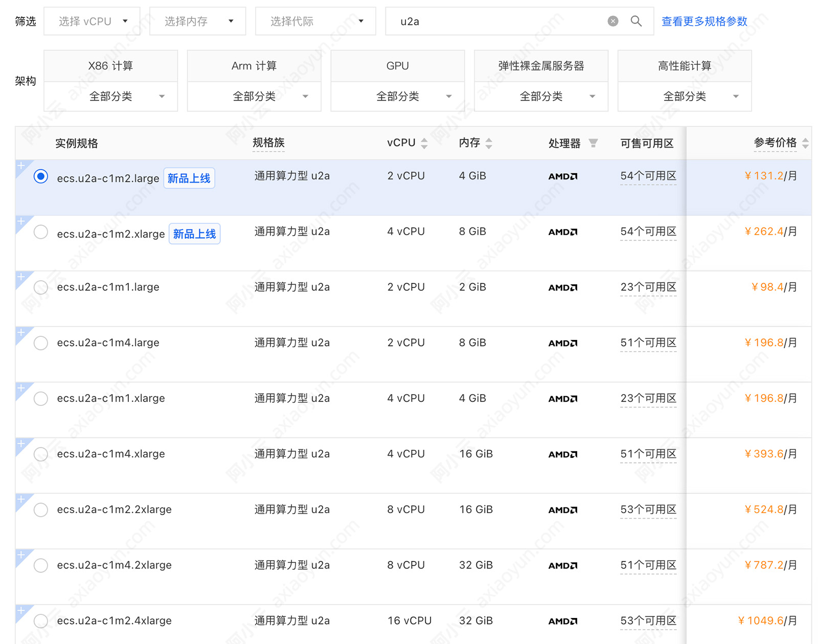Screen dimensions: 818x644
Task: Click 新品上线 badge on ecs.u2a-c1m2.large
Action: pyautogui.click(x=189, y=178)
